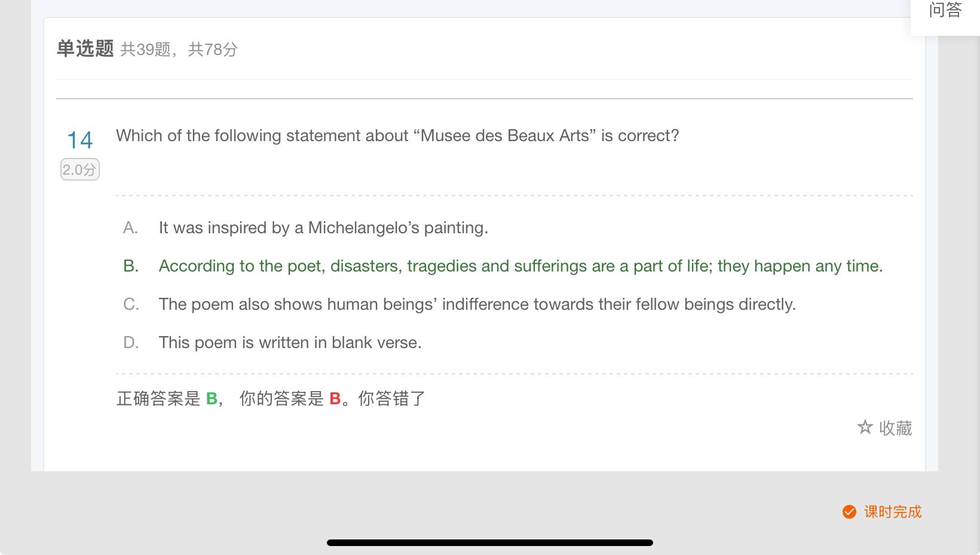980x555 pixels.
Task: Tap the 课时完成 text
Action: pos(893,512)
